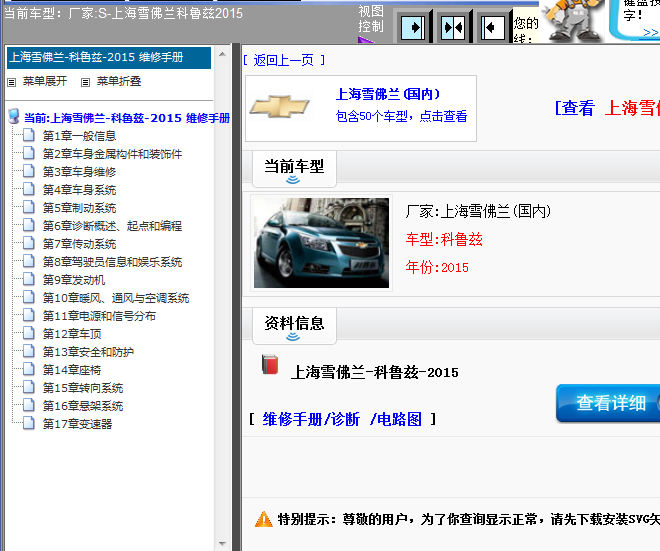
Task: Click page icon of 第3章车身维修
Action: pos(29,171)
